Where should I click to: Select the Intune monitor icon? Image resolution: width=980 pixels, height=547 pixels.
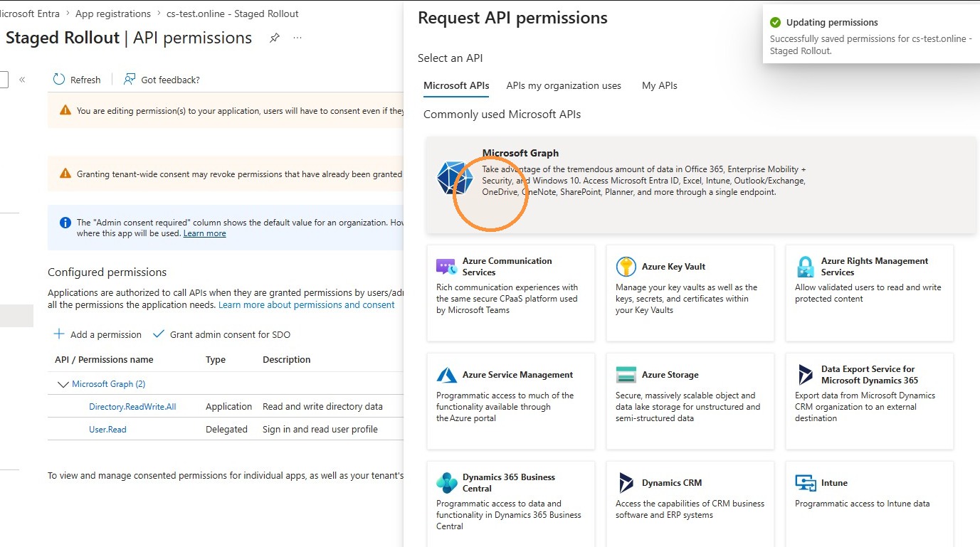pos(805,483)
